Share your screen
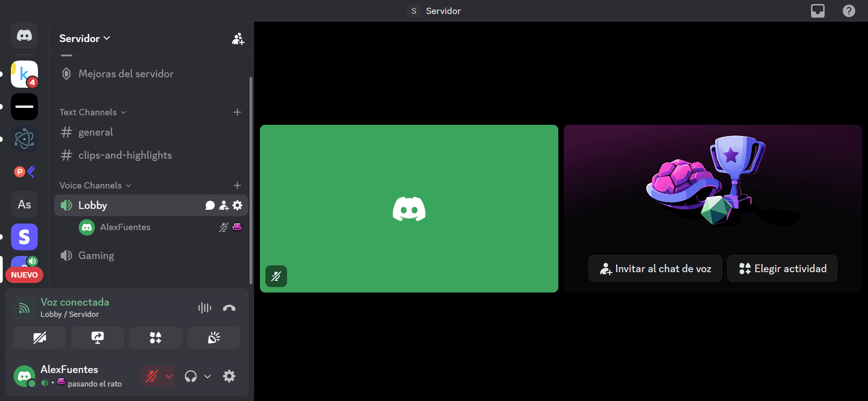This screenshot has height=401, width=868. (98, 338)
